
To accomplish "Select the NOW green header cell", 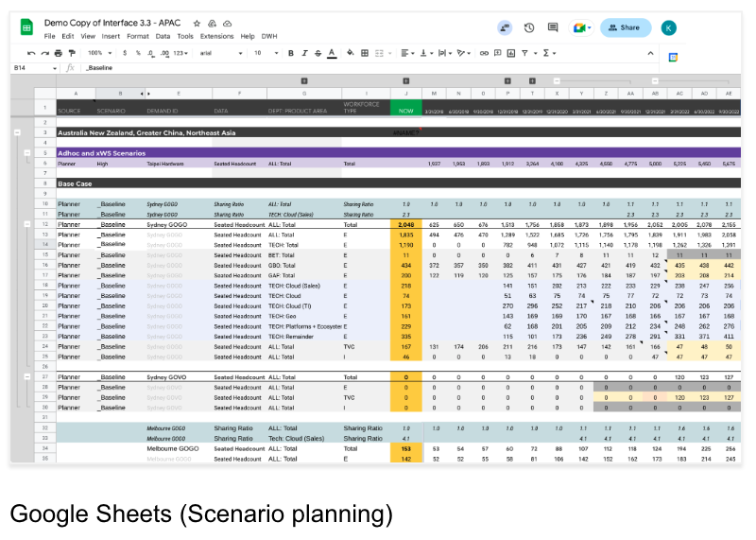I will coord(406,107).
